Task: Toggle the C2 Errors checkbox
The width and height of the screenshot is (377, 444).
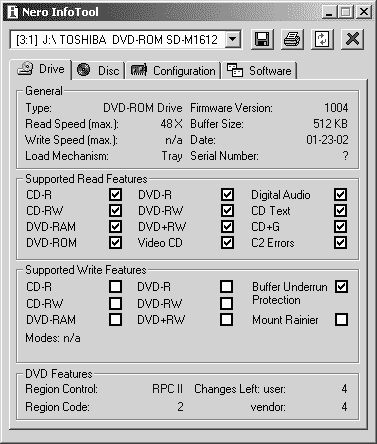Action: (340, 243)
